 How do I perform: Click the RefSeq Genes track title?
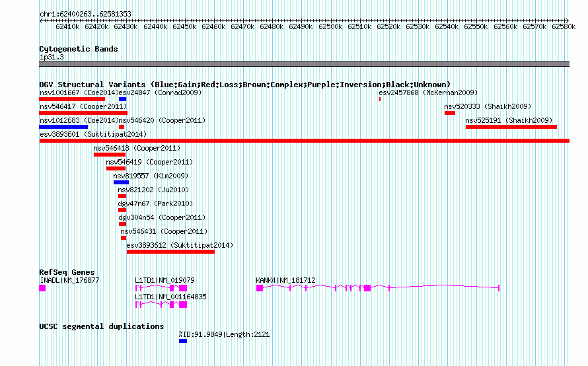point(67,272)
